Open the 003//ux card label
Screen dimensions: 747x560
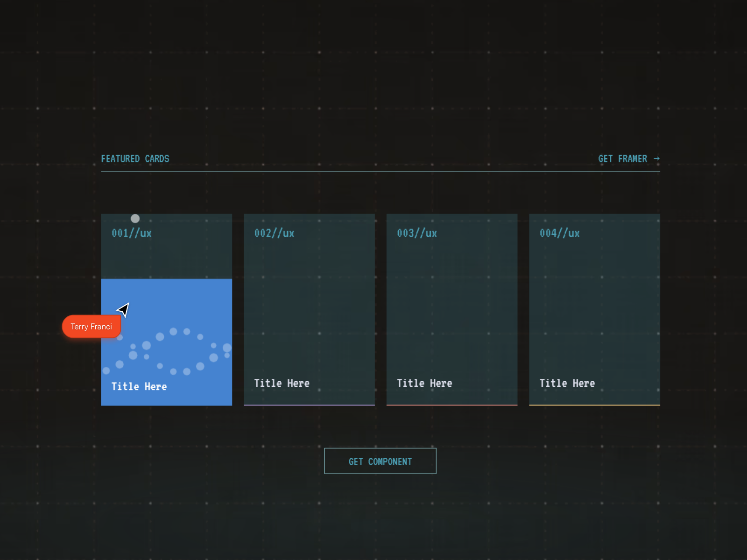tap(417, 233)
